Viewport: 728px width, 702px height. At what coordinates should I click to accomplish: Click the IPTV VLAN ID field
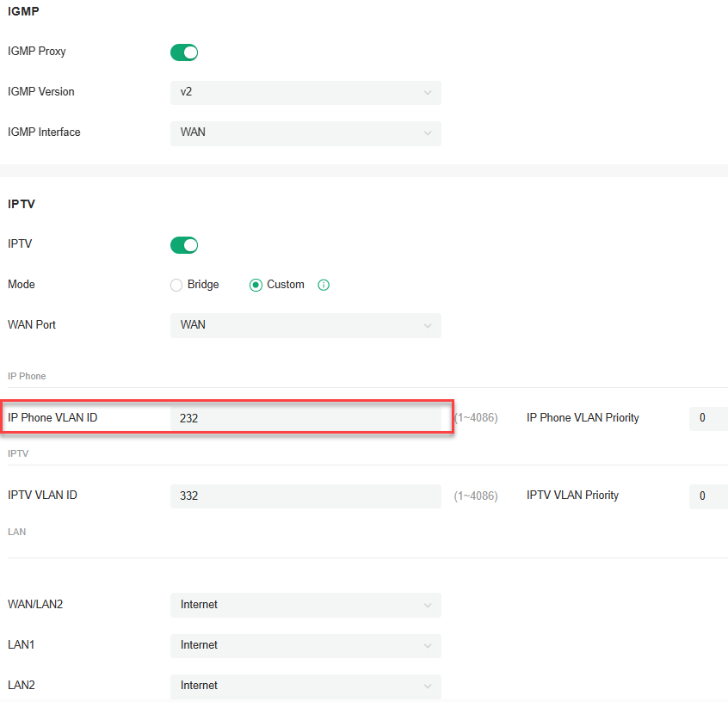pyautogui.click(x=305, y=496)
